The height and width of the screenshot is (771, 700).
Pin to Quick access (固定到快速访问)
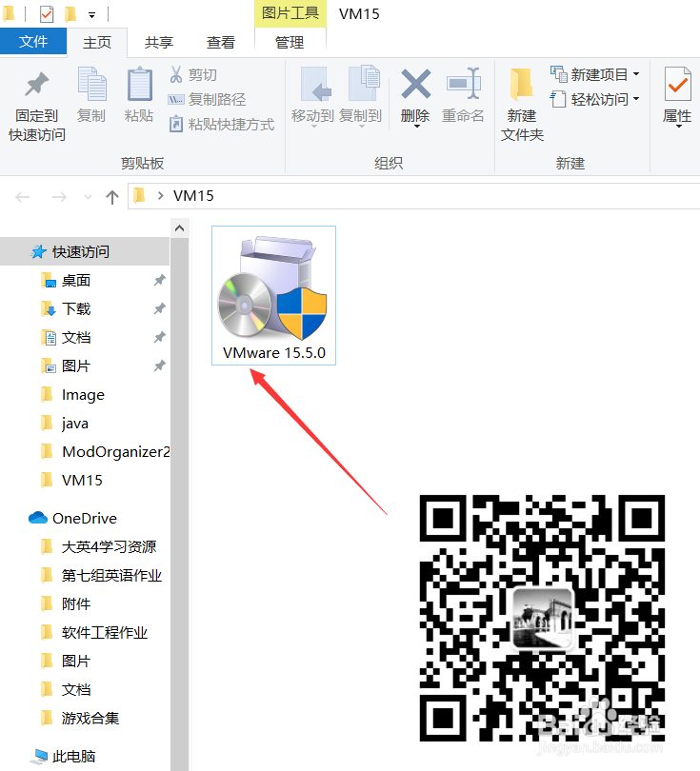click(x=37, y=106)
